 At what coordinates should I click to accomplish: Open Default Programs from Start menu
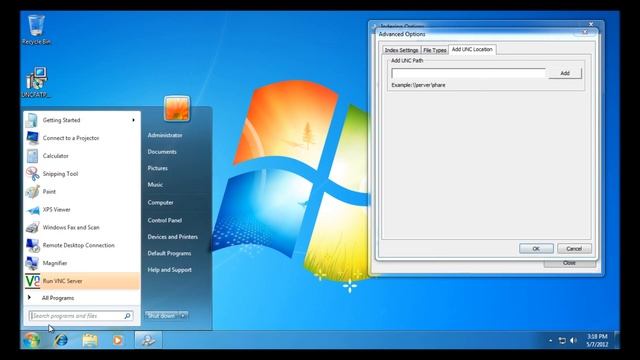[169, 253]
